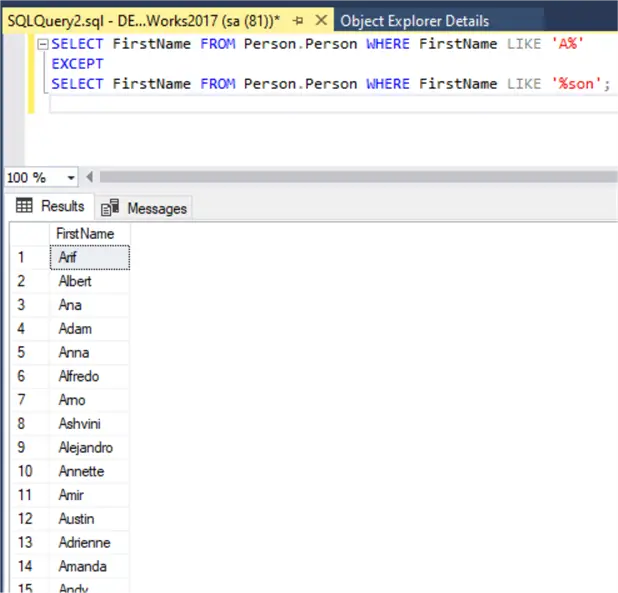Close the SQLQuery2.sql query tab
Image resolution: width=618 pixels, height=593 pixels.
point(320,20)
